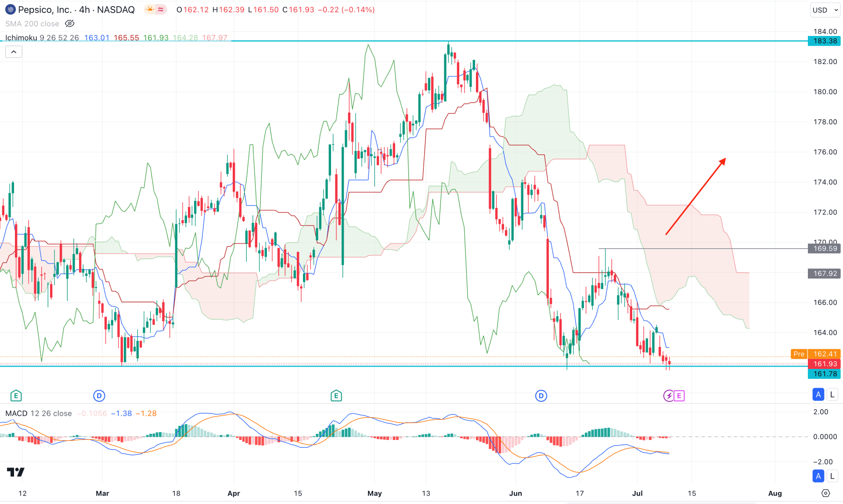Open the USD currency dropdown
Screen dimensions: 843x504
825,10
